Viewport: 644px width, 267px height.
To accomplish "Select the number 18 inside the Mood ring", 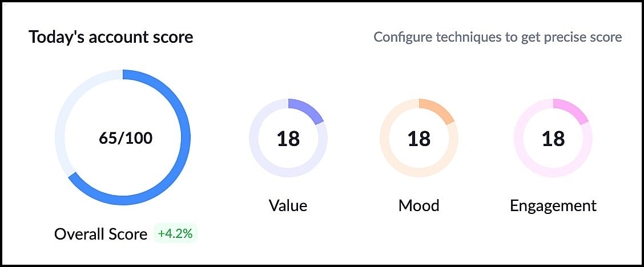I will [419, 139].
